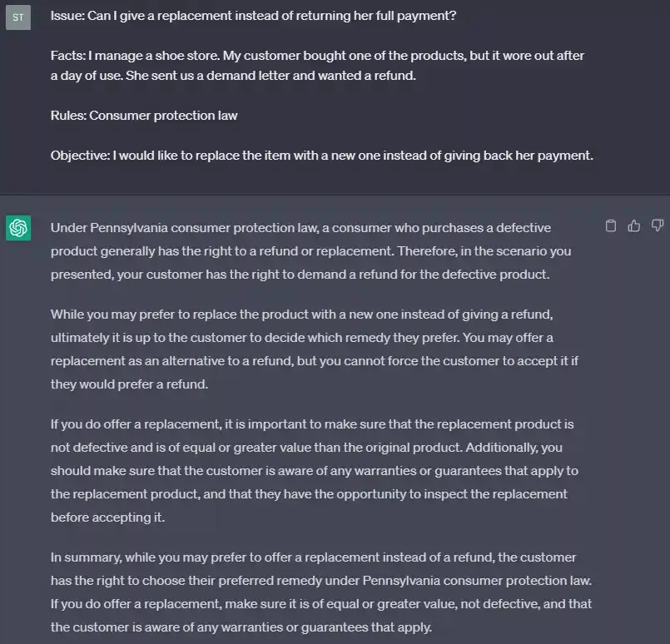Screen dimensions: 670x644
Task: Click the ST user avatar
Action: pos(18,17)
